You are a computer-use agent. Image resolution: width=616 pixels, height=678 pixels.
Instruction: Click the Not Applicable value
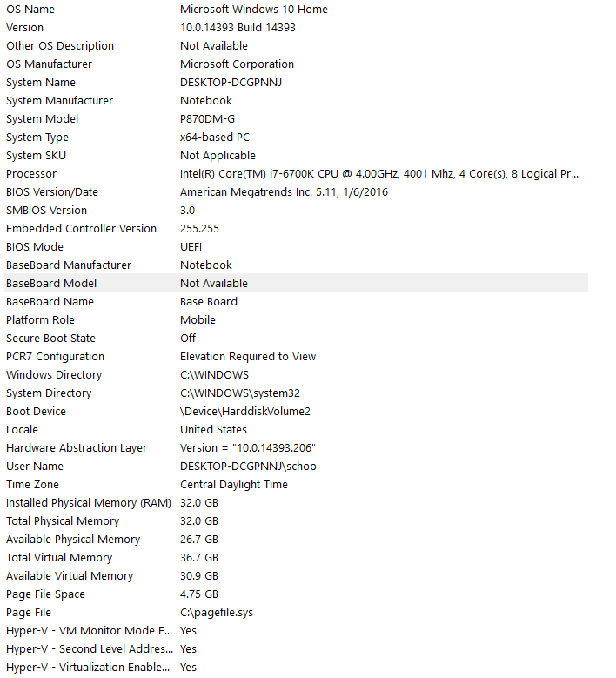tap(218, 155)
